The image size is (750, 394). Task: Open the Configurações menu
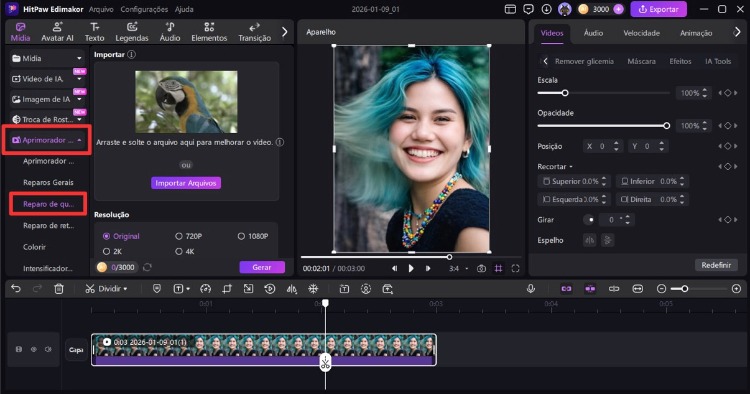point(144,9)
